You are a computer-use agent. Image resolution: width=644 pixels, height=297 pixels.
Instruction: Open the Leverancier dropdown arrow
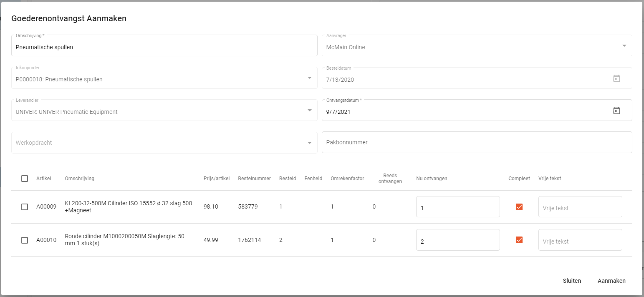click(x=309, y=111)
